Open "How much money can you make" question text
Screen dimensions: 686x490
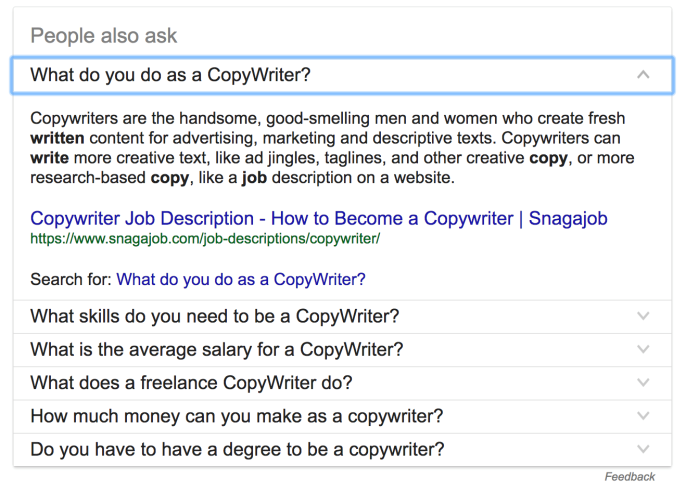(237, 416)
